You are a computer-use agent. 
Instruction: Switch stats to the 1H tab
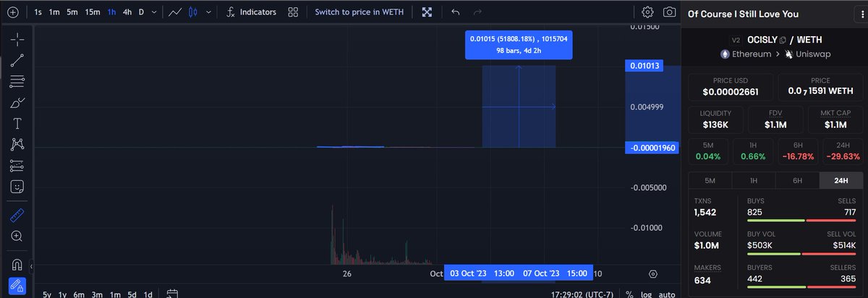[753, 181]
